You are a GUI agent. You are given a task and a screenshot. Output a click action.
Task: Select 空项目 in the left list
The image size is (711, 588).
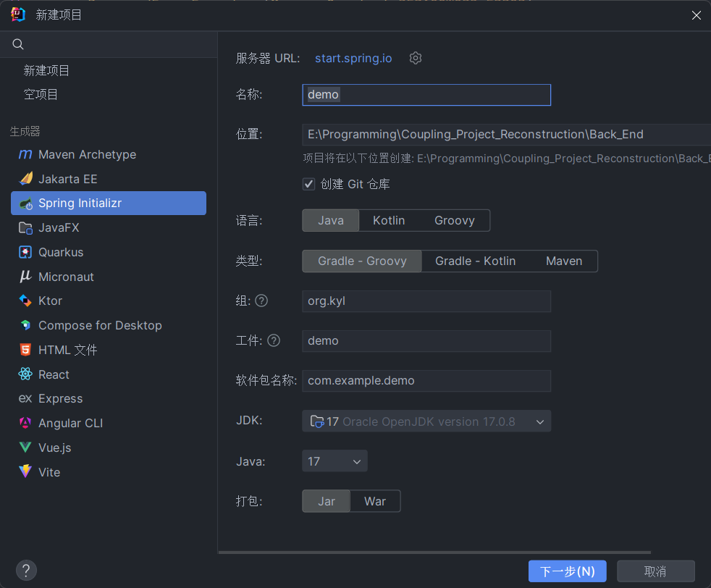click(41, 94)
